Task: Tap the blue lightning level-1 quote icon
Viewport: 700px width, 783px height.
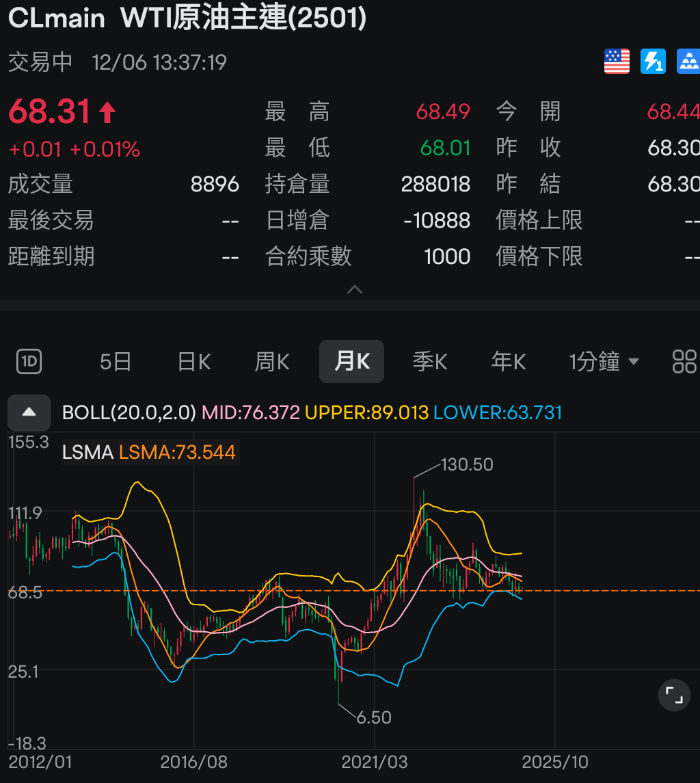Action: coord(653,62)
